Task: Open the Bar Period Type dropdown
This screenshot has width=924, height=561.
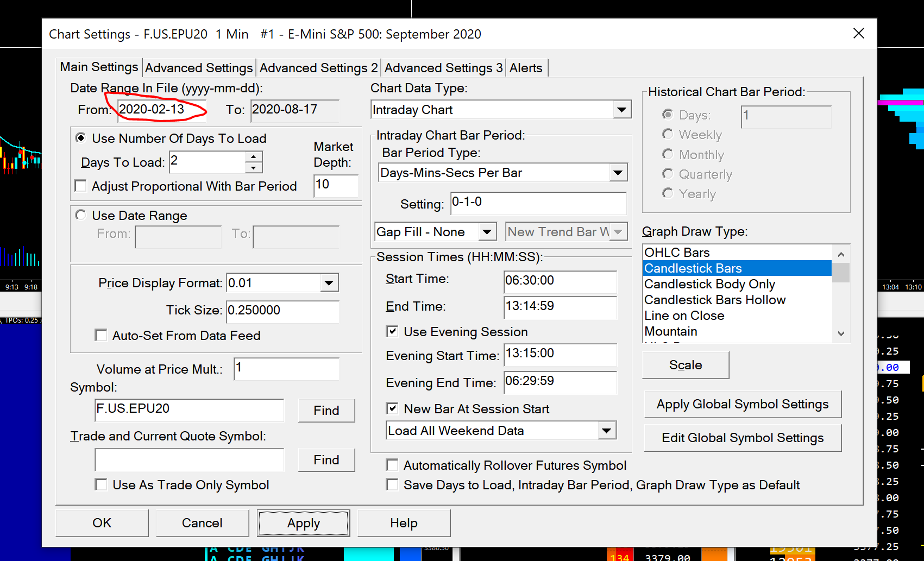Action: click(618, 173)
